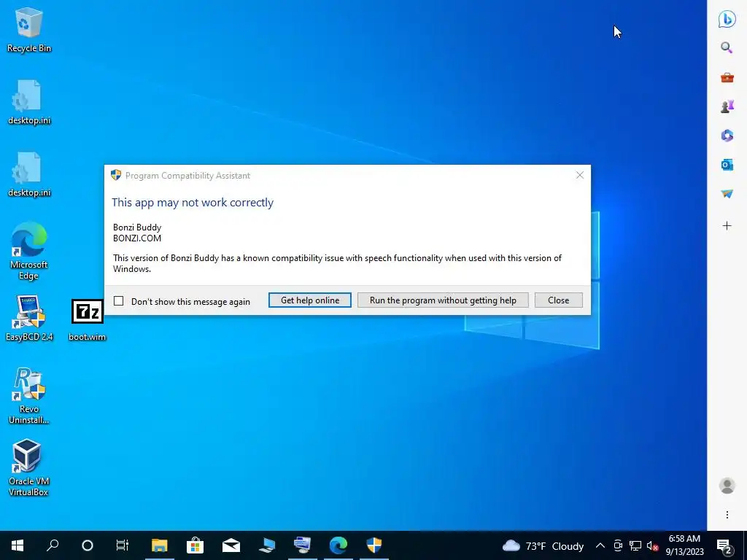Open the taskbar computer app right of the Mail icon
The width and height of the screenshot is (747, 560).
point(267,545)
